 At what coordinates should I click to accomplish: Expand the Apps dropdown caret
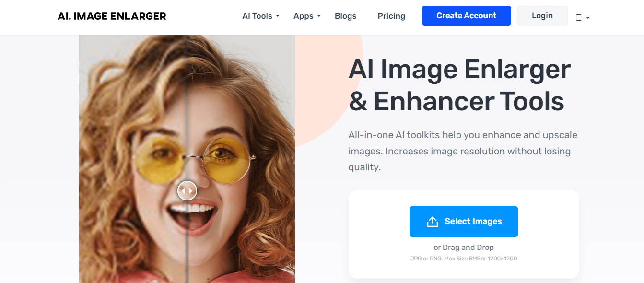318,16
